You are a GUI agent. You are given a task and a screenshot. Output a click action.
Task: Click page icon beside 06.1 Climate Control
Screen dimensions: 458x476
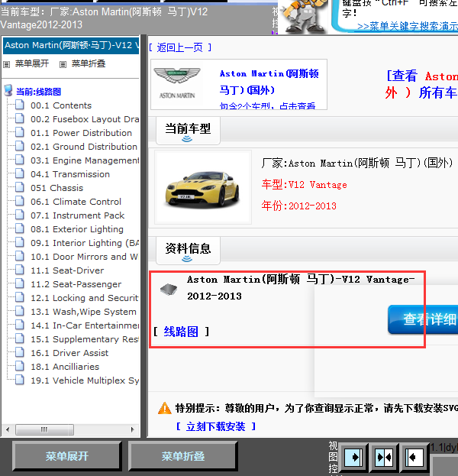(x=20, y=201)
